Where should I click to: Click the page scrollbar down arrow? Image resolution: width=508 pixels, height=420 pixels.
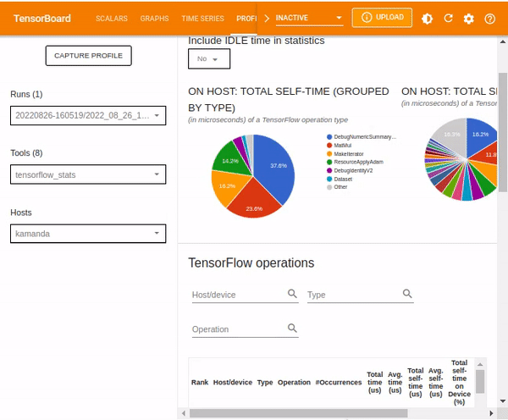503,401
